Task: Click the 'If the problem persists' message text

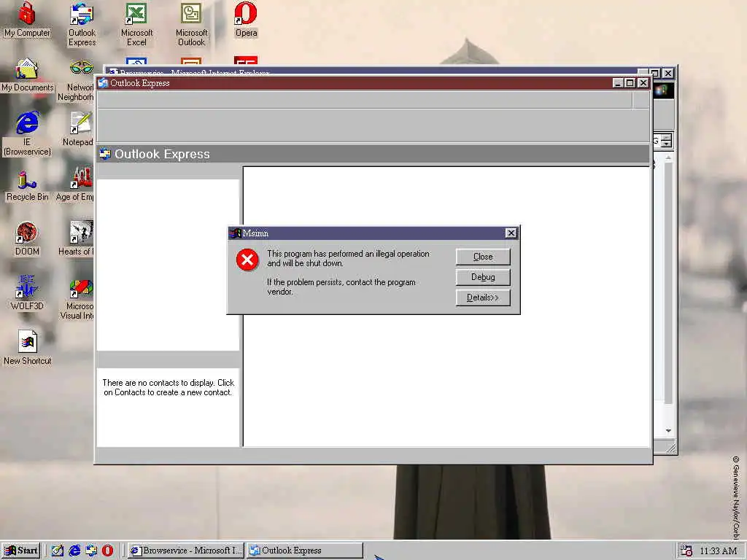Action: tap(341, 287)
